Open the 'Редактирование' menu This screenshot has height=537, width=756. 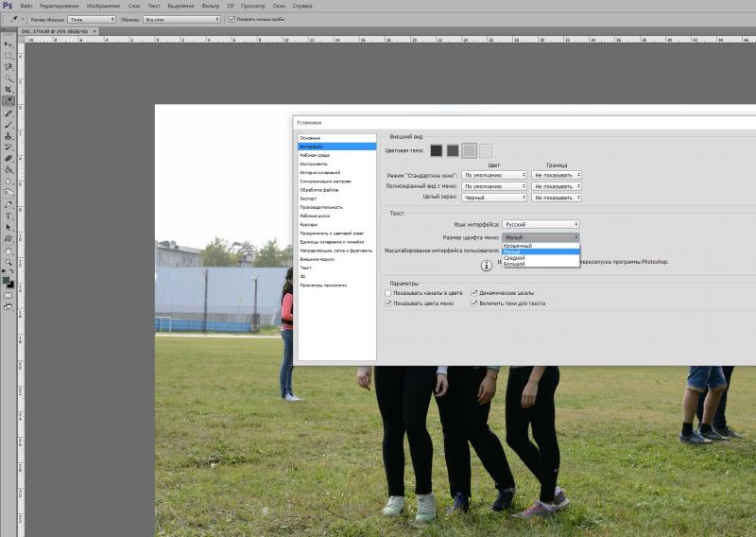point(59,7)
